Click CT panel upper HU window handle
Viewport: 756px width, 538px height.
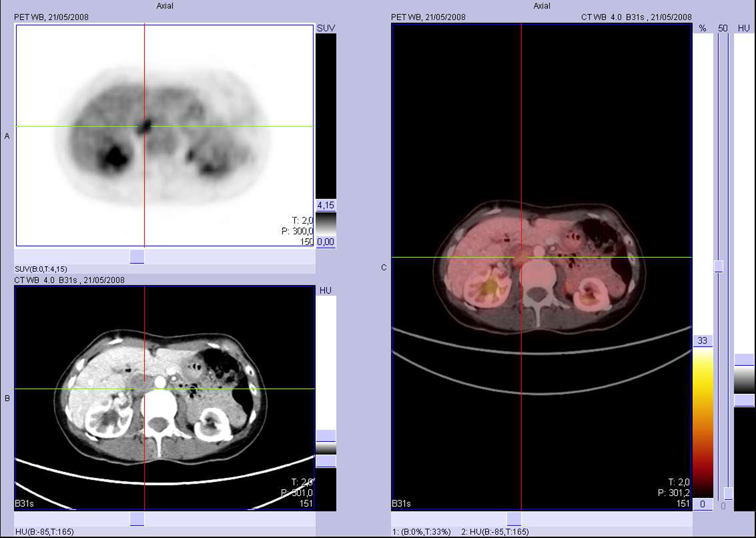(326, 436)
